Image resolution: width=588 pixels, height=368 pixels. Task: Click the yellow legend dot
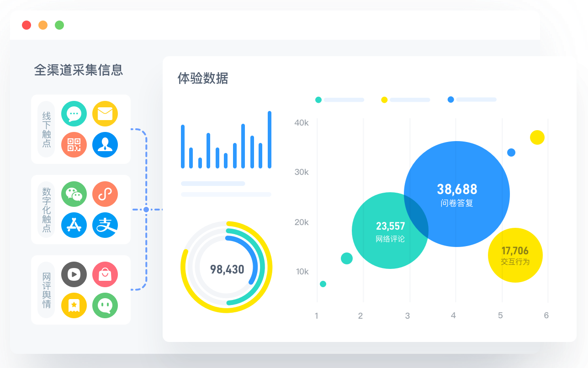click(x=384, y=100)
